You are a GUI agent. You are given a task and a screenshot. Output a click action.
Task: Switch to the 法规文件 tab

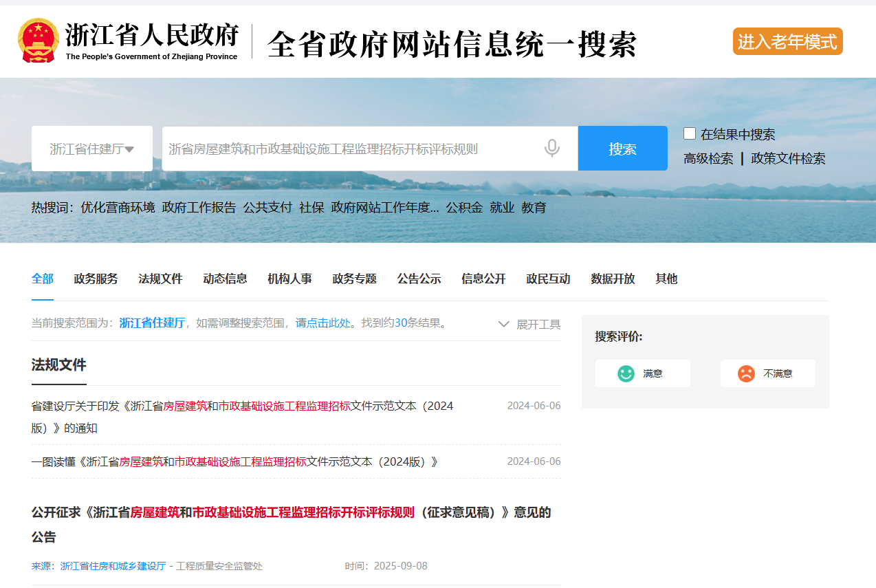160,279
